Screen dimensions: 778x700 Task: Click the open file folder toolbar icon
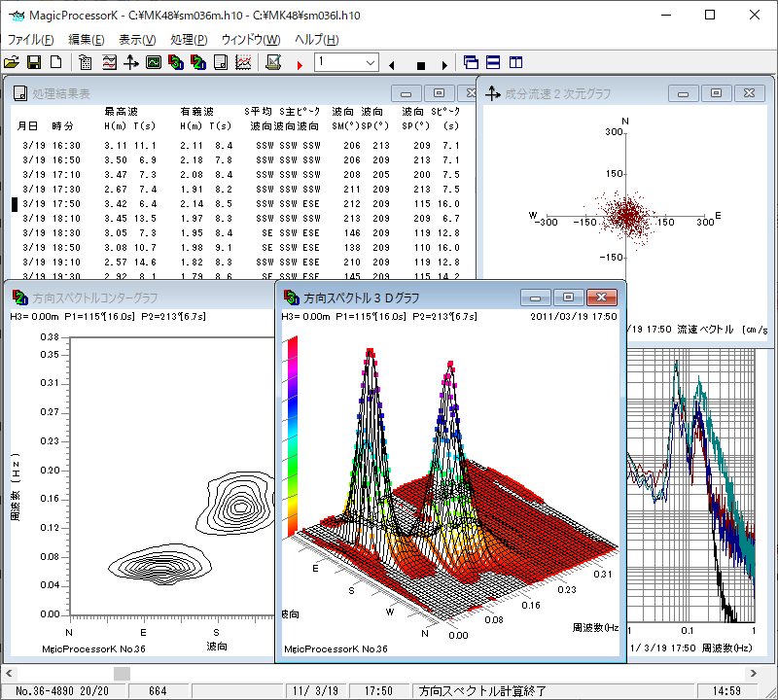click(x=12, y=62)
